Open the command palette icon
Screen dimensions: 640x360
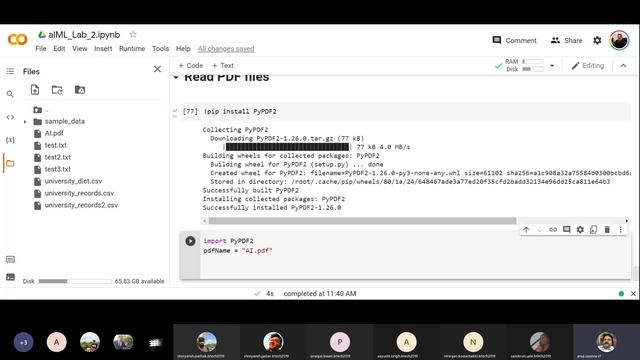(x=10, y=259)
